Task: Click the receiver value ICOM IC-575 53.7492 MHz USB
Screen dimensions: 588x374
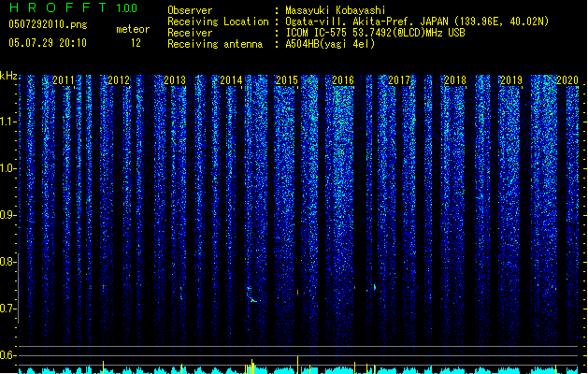Action: 375,33
